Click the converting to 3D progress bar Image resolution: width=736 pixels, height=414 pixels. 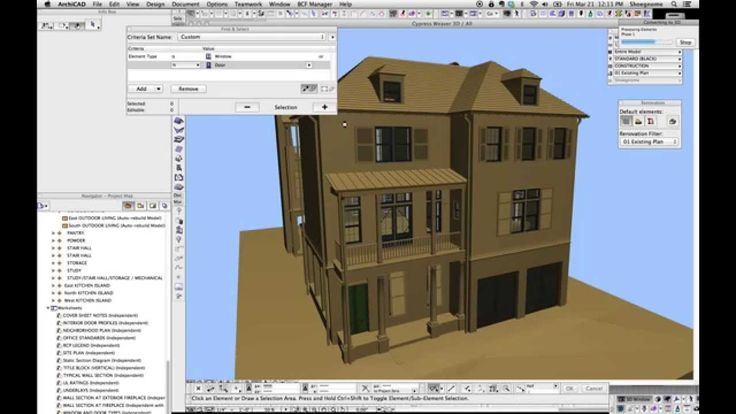647,42
